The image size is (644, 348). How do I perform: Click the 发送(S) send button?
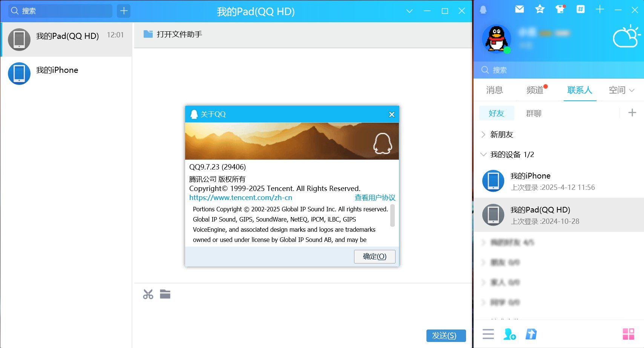[x=446, y=336]
